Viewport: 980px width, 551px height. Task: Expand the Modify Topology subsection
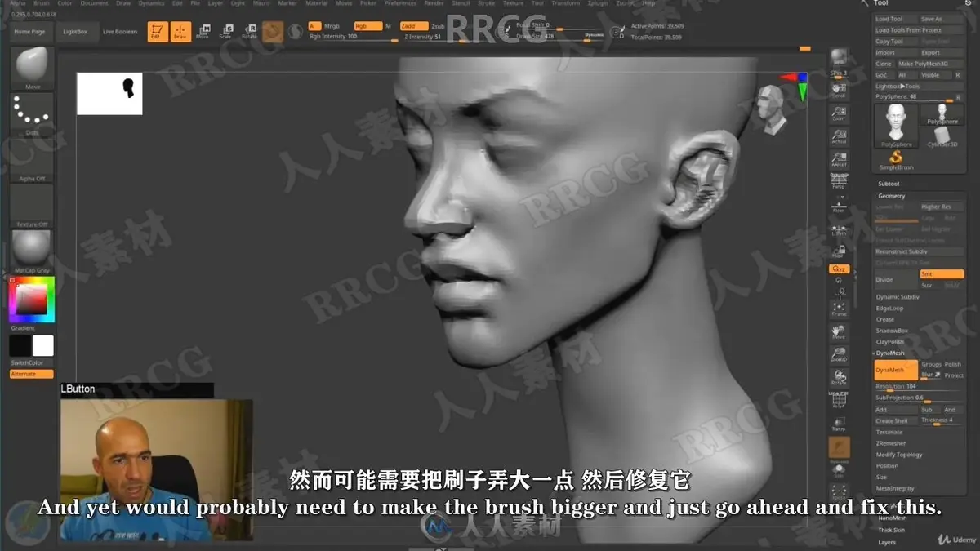pyautogui.click(x=899, y=455)
